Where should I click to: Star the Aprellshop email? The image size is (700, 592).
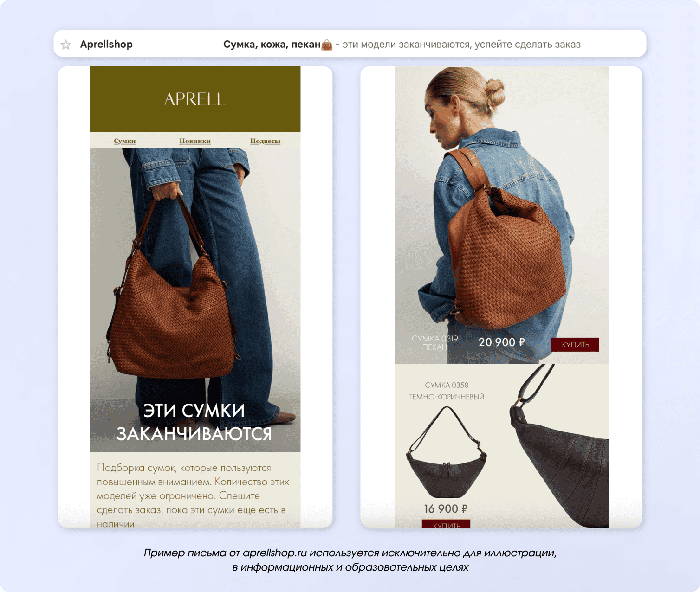pos(66,45)
